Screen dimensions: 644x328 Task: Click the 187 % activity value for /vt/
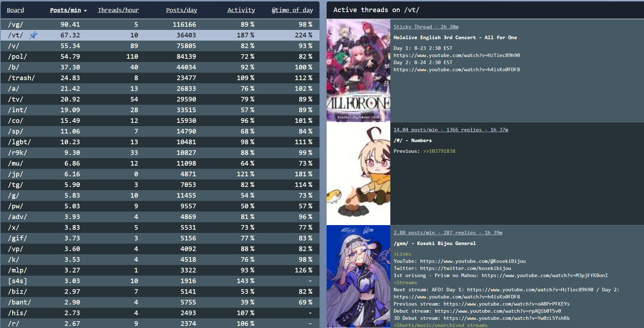[x=246, y=35]
